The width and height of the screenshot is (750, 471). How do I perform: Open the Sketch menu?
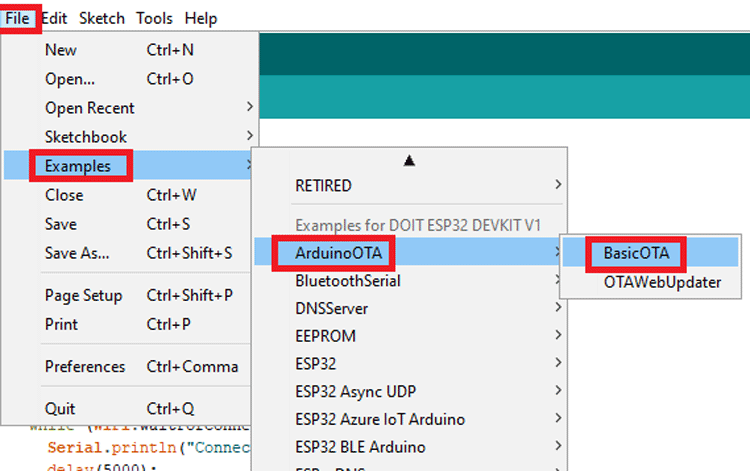102,19
